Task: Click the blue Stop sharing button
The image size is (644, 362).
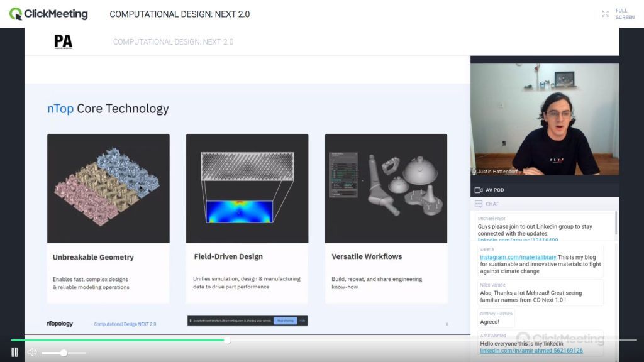Action: [286, 321]
